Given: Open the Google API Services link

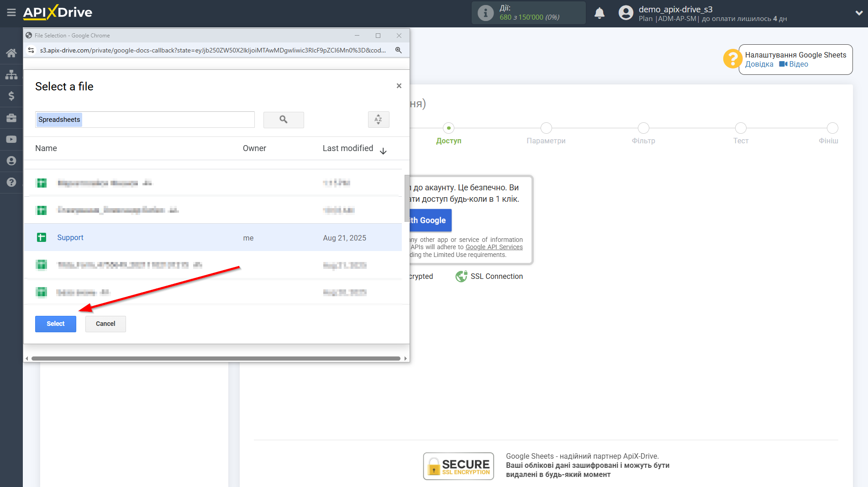Looking at the screenshot, I should tap(494, 247).
